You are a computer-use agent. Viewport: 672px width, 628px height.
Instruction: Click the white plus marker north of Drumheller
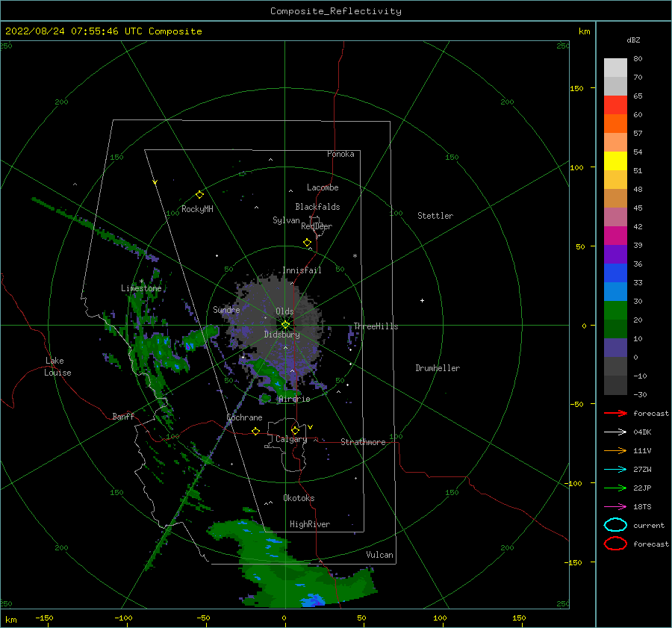pos(422,300)
